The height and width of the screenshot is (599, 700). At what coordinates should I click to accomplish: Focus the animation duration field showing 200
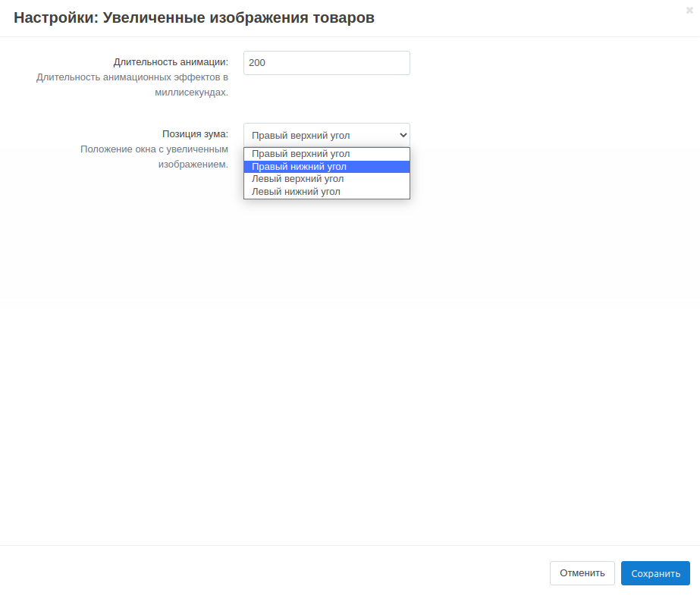pos(326,63)
